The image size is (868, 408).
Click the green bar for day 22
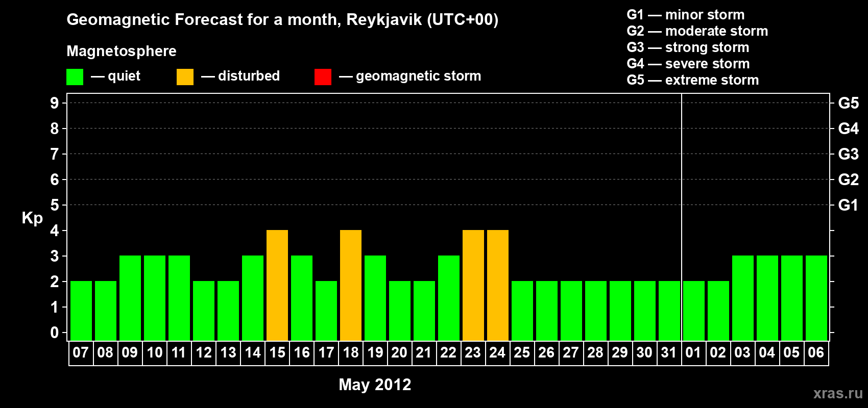449,298
